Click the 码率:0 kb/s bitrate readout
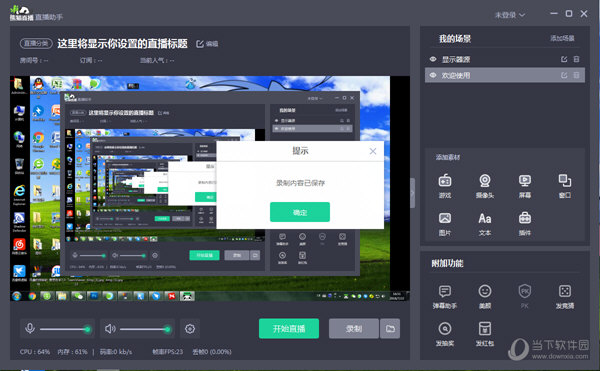Screen dimensions: 600x371 (x=116, y=351)
